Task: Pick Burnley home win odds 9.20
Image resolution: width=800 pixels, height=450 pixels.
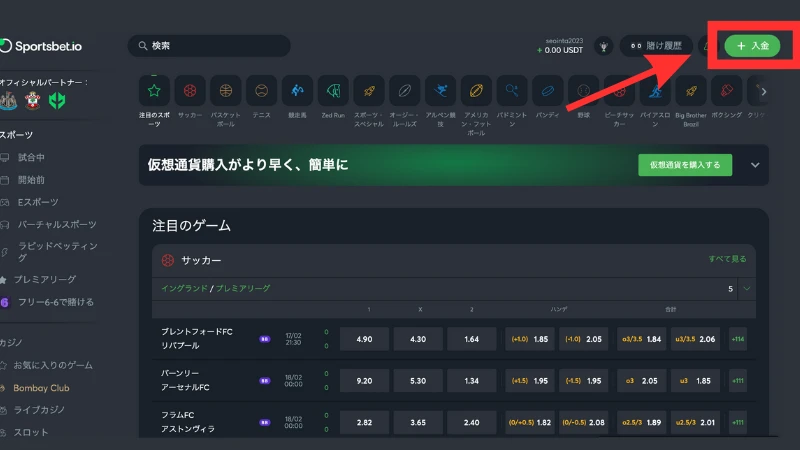Action: (364, 381)
